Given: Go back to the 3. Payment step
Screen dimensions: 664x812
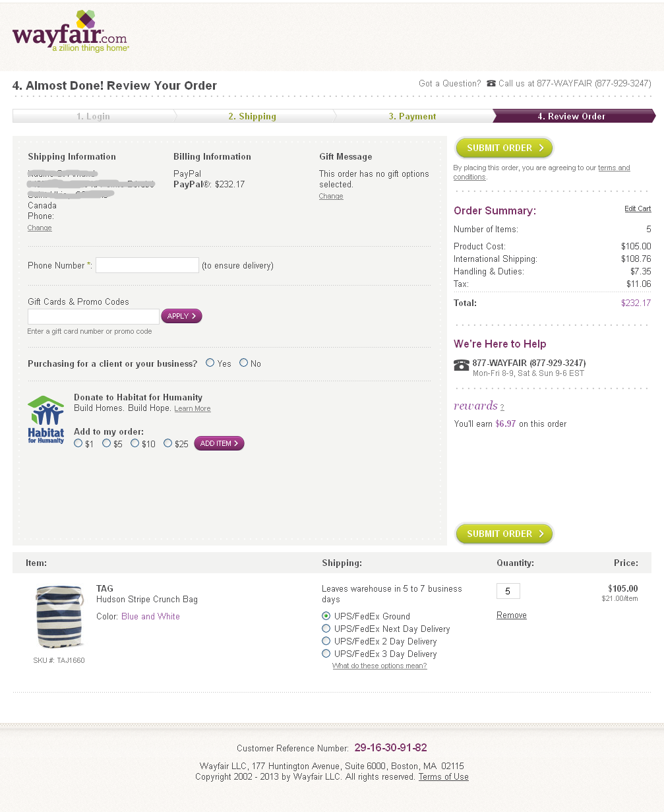Looking at the screenshot, I should click(x=412, y=116).
